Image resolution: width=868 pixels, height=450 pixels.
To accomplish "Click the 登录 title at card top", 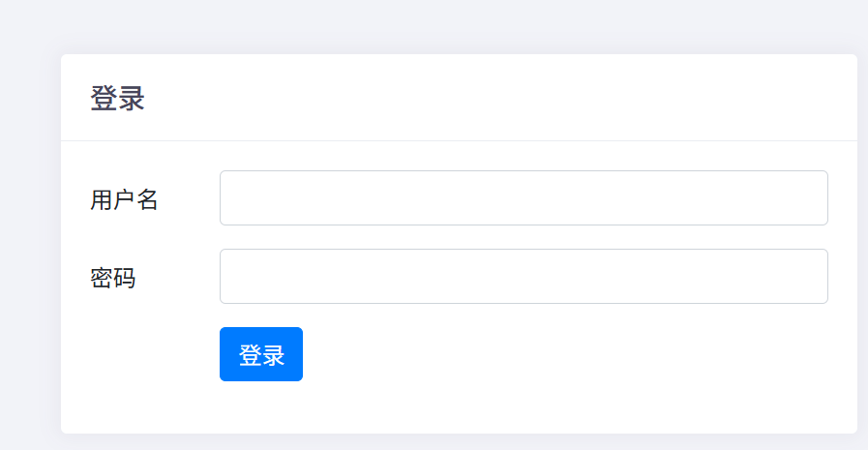I will point(117,99).
